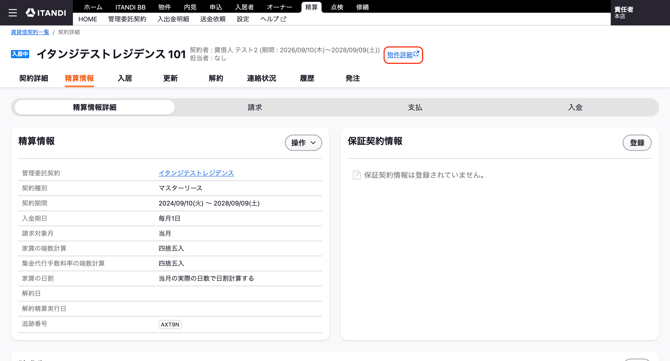Click the イタンジテストレジデンス 101 heading
The height and width of the screenshot is (361, 670).
point(111,54)
